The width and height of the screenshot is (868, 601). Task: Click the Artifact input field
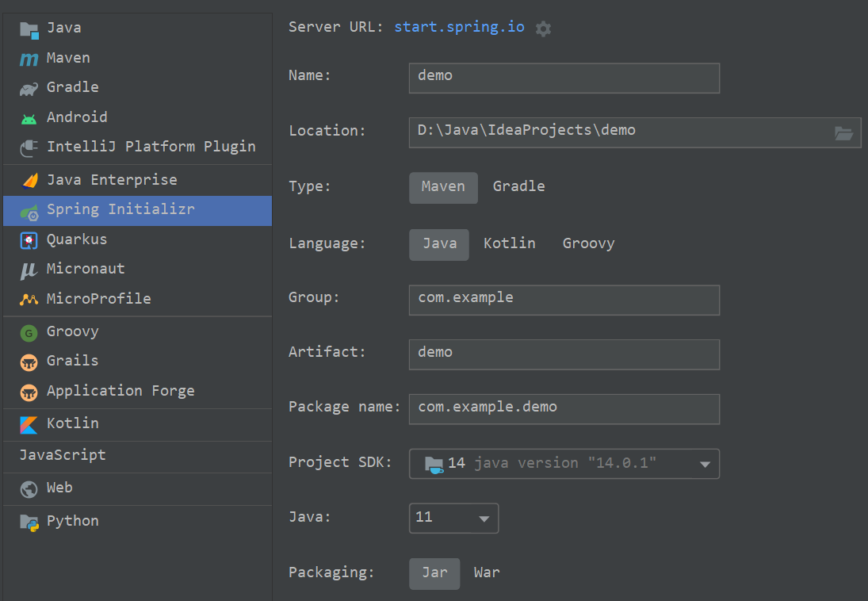click(564, 354)
